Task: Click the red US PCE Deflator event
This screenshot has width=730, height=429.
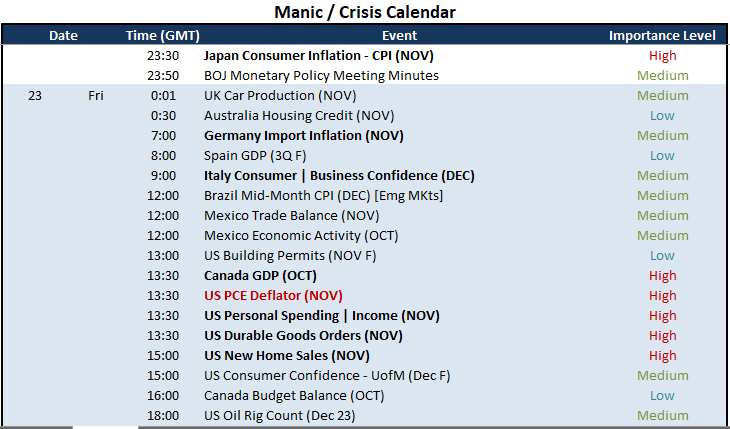Action: pyautogui.click(x=273, y=296)
